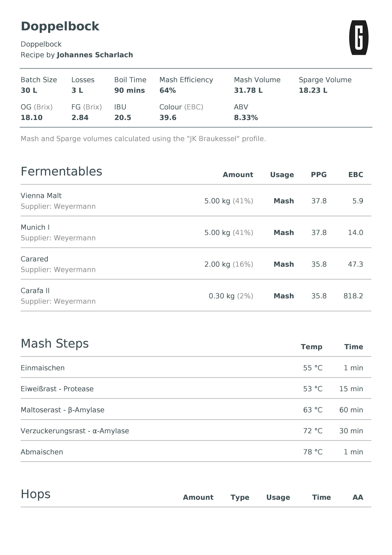
Task: Select the Sparge Volume value 18.23 L
Action: tap(313, 90)
